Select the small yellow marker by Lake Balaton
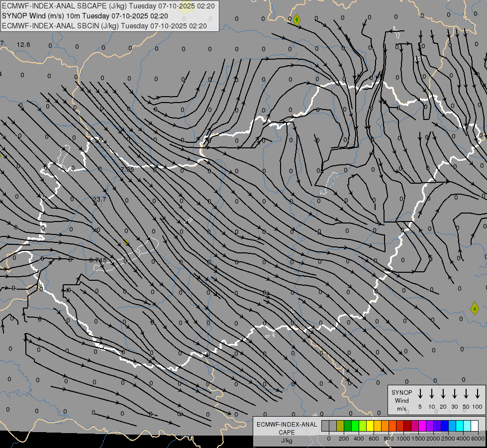This screenshot has width=487, height=448. 126,242
